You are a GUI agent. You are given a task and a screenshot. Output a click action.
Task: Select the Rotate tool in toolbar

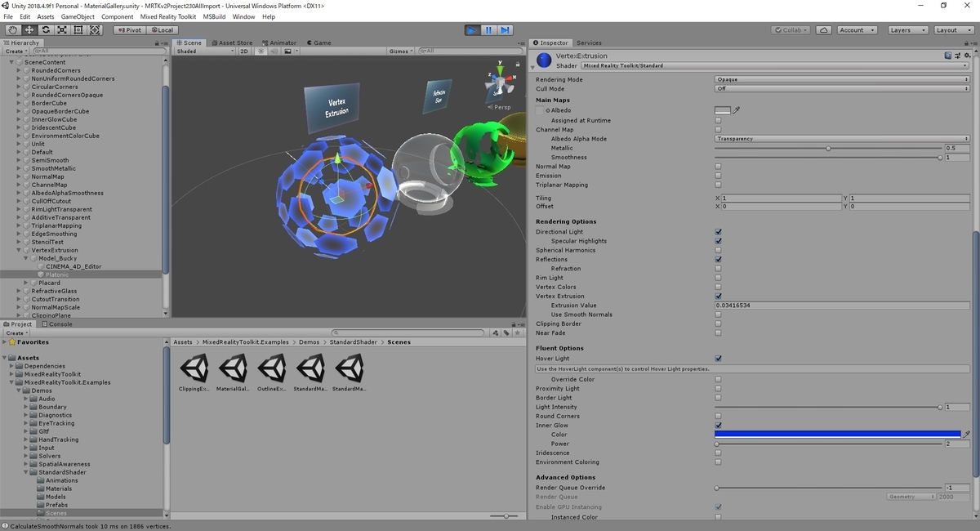click(46, 30)
